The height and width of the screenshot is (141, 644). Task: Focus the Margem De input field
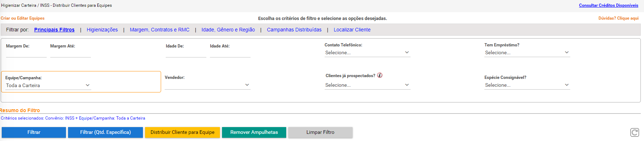[x=26, y=54]
